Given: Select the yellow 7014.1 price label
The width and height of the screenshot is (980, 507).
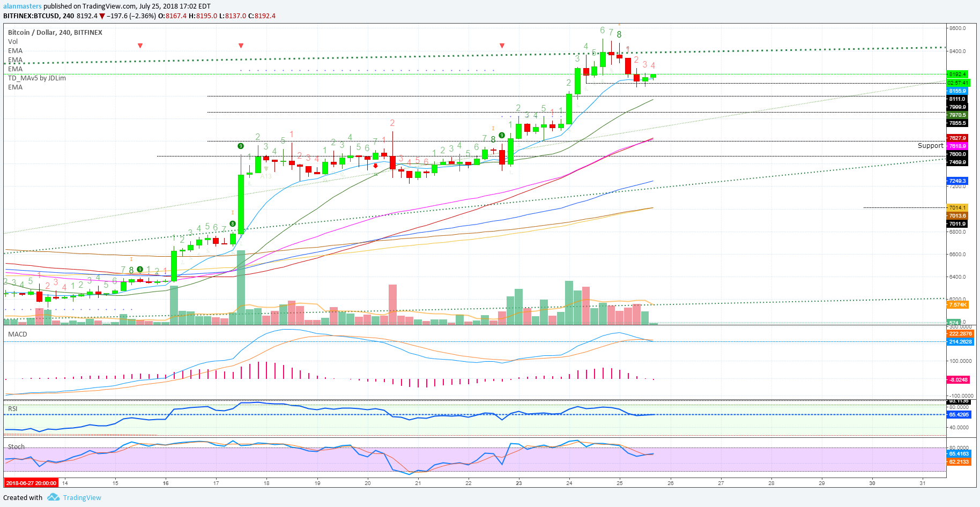Looking at the screenshot, I should pos(957,208).
